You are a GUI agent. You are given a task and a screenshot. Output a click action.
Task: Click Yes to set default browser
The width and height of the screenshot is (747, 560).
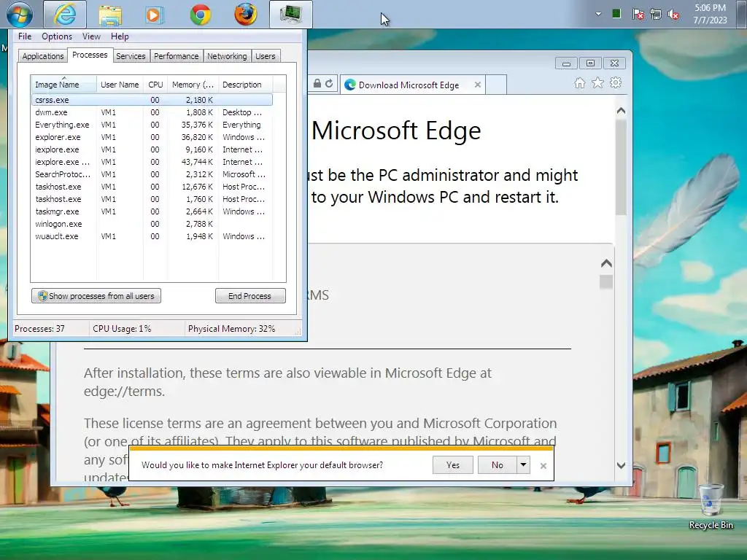click(x=452, y=464)
